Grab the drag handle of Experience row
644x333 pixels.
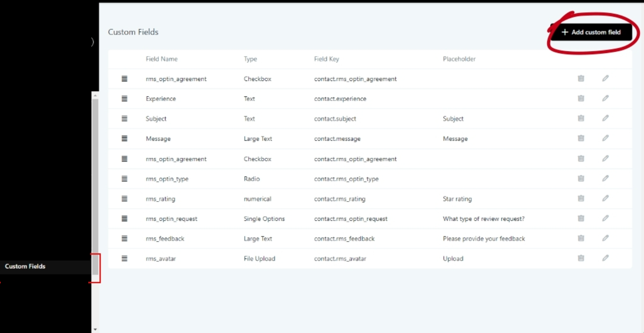tap(125, 99)
